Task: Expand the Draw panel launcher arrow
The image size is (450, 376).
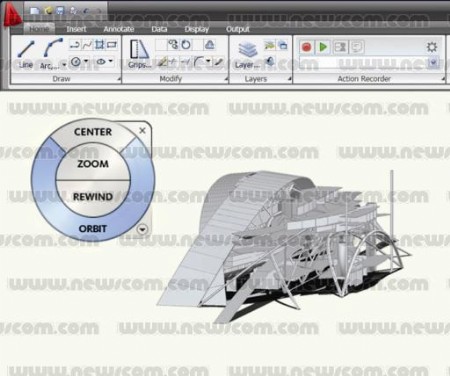Action: pyautogui.click(x=119, y=79)
